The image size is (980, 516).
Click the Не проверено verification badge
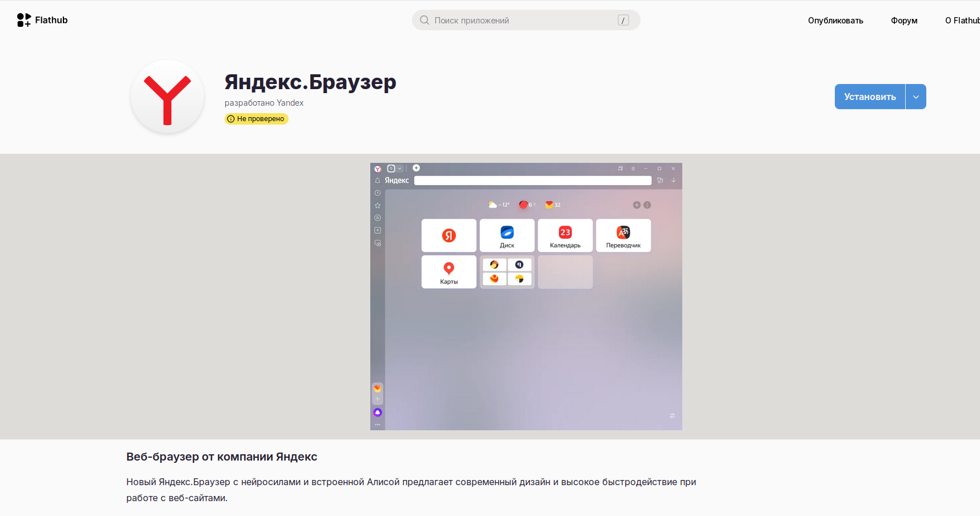[x=256, y=119]
